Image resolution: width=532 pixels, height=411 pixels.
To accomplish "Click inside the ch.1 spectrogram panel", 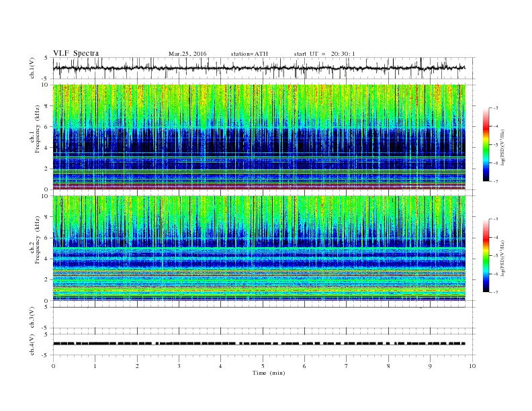I will 259,137.
